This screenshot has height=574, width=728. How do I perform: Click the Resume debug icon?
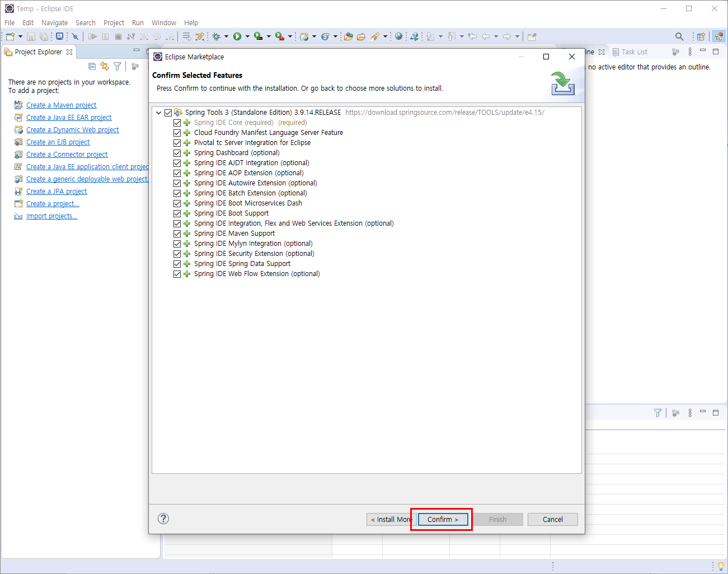point(92,36)
